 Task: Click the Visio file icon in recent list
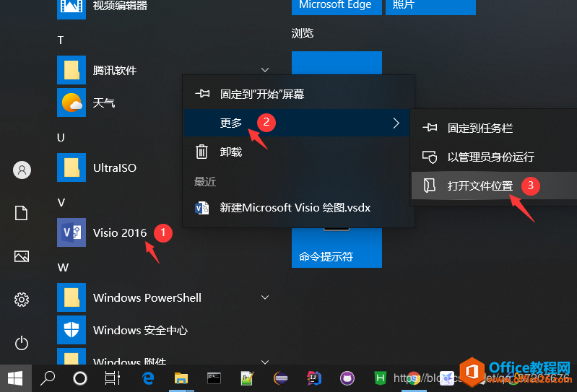pyautogui.click(x=202, y=208)
